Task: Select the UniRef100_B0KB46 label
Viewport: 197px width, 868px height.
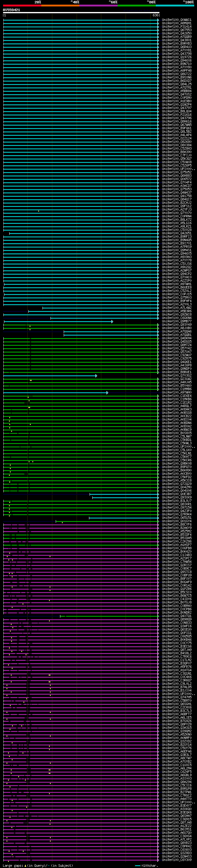Action: click(x=177, y=640)
